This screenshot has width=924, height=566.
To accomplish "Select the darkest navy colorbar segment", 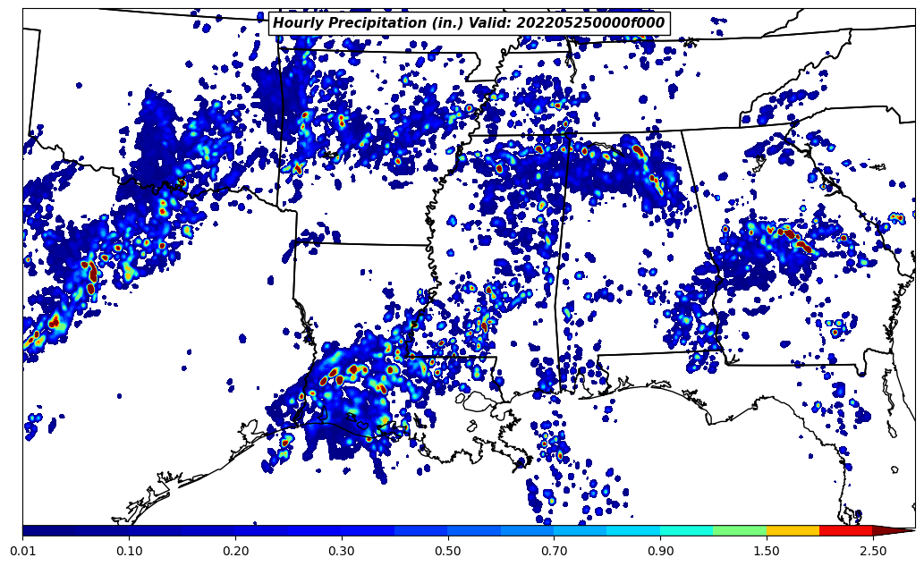I will pyautogui.click(x=48, y=530).
